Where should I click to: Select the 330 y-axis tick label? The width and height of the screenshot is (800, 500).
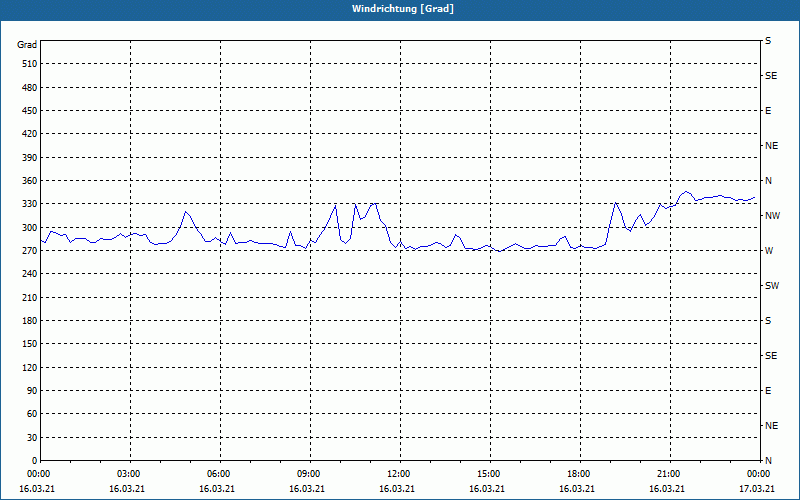coord(30,204)
